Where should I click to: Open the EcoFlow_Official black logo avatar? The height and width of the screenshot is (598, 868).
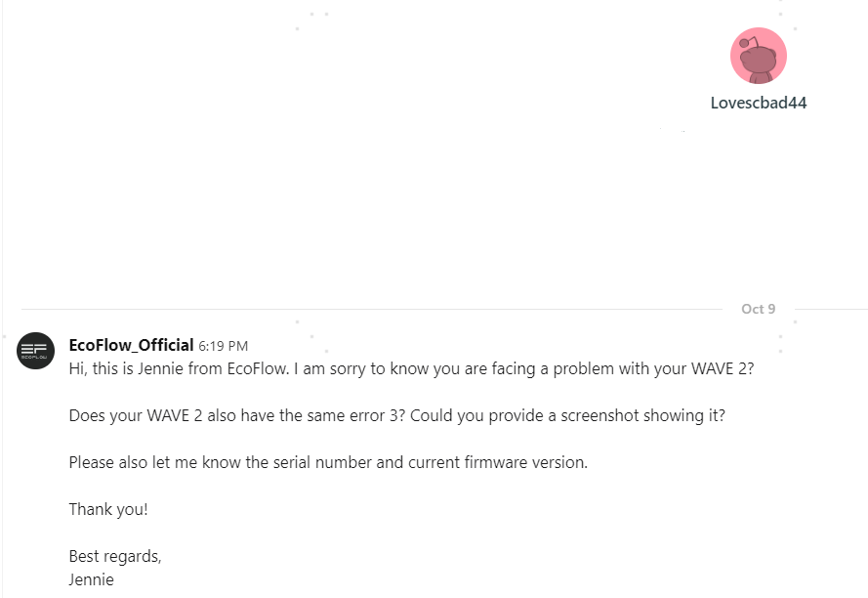pyautogui.click(x=36, y=350)
